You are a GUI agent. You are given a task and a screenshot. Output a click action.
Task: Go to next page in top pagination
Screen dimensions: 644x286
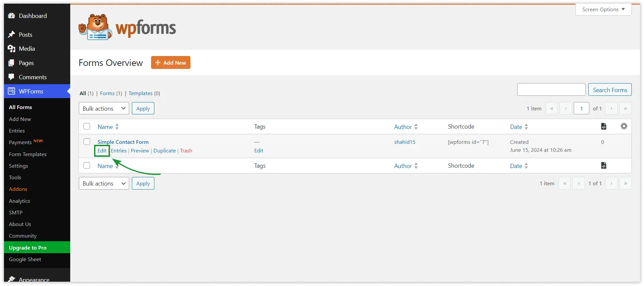click(612, 108)
